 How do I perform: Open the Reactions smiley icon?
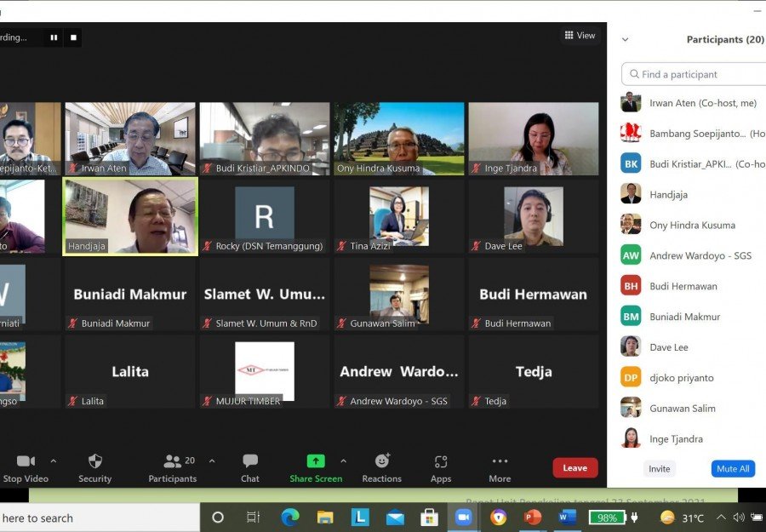click(382, 460)
